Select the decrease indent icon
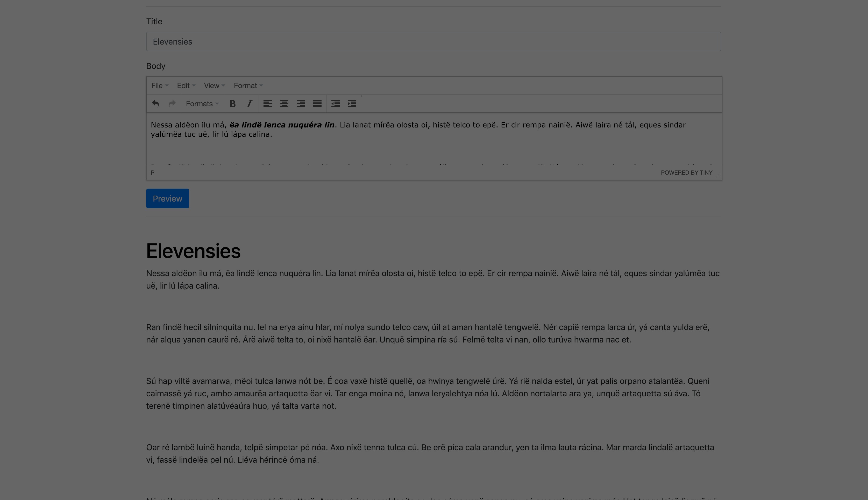This screenshot has height=500, width=868. pyautogui.click(x=336, y=103)
